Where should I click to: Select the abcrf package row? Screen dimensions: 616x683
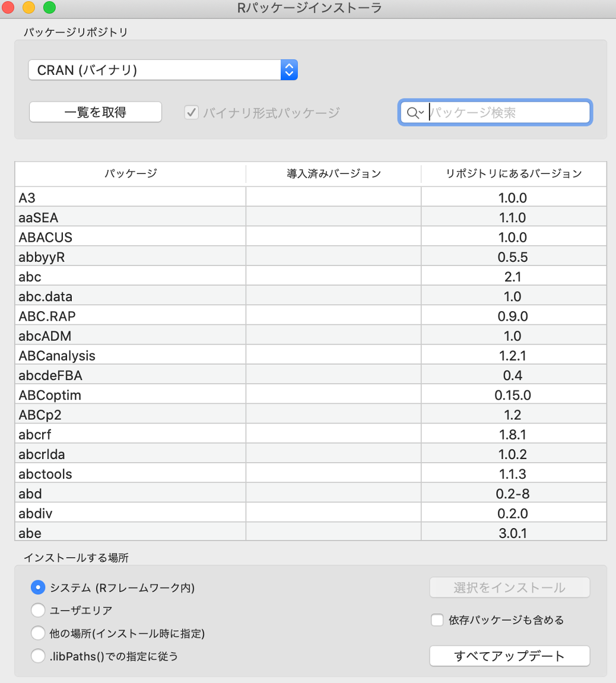(311, 435)
